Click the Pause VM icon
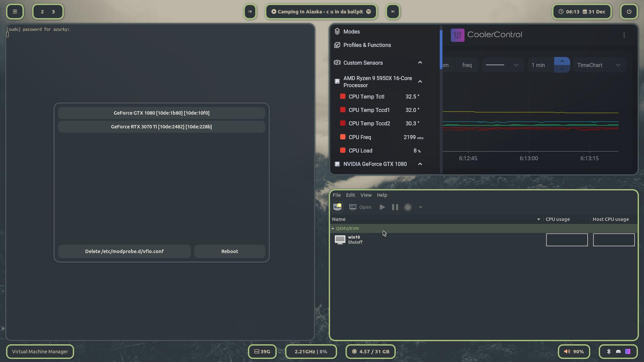Viewport: 644px width, 362px height. (x=395, y=207)
